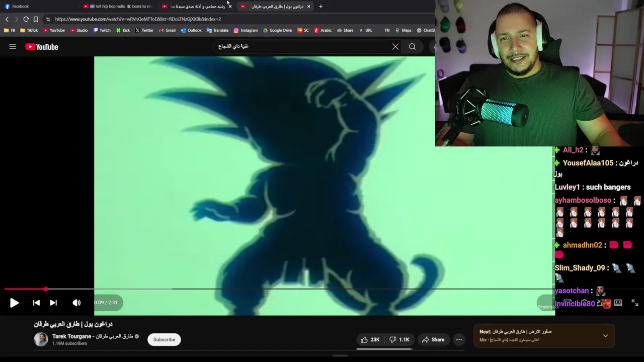644x362 pixels.
Task: Run the search with magnifier button
Action: [x=412, y=47]
